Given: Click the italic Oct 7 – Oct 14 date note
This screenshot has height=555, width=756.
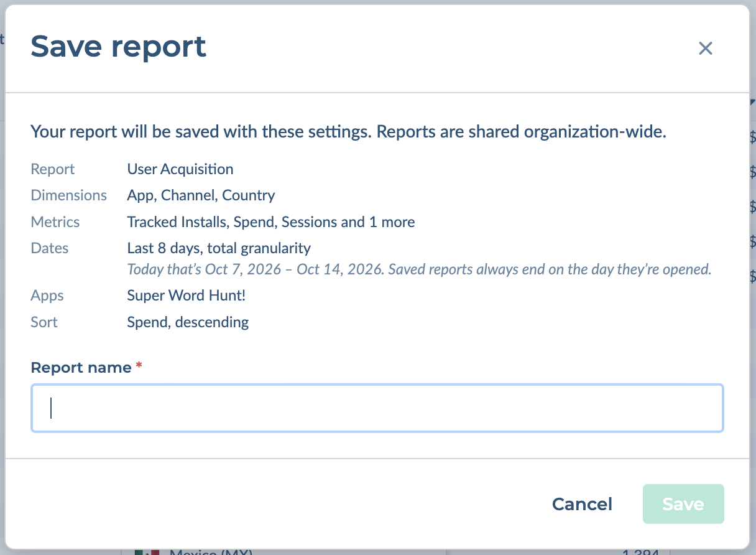Looking at the screenshot, I should coord(420,270).
